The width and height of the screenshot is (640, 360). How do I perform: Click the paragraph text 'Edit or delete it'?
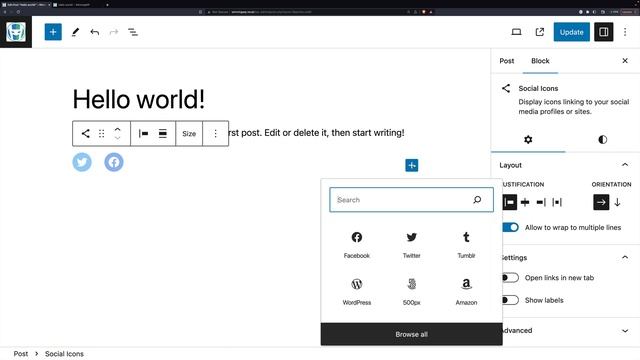pos(296,133)
